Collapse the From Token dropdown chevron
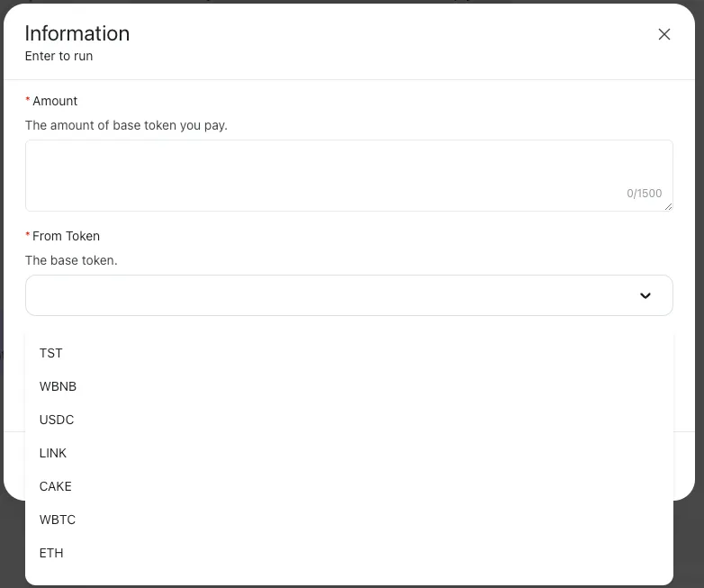 645,295
